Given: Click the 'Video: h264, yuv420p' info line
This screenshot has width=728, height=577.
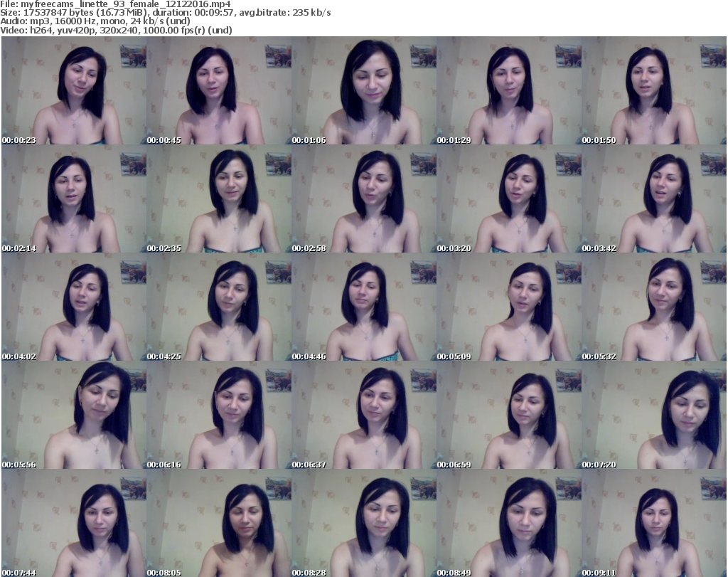Looking at the screenshot, I should (116, 30).
